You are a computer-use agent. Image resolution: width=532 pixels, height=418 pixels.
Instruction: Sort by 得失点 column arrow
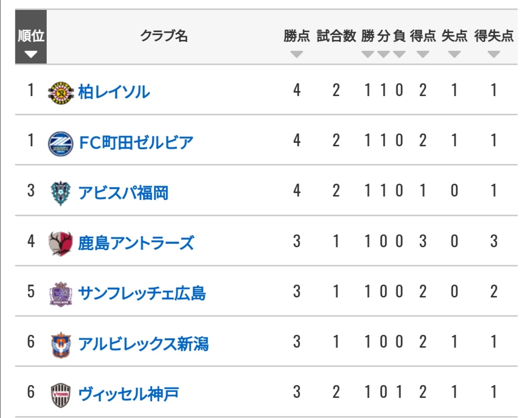coord(494,54)
